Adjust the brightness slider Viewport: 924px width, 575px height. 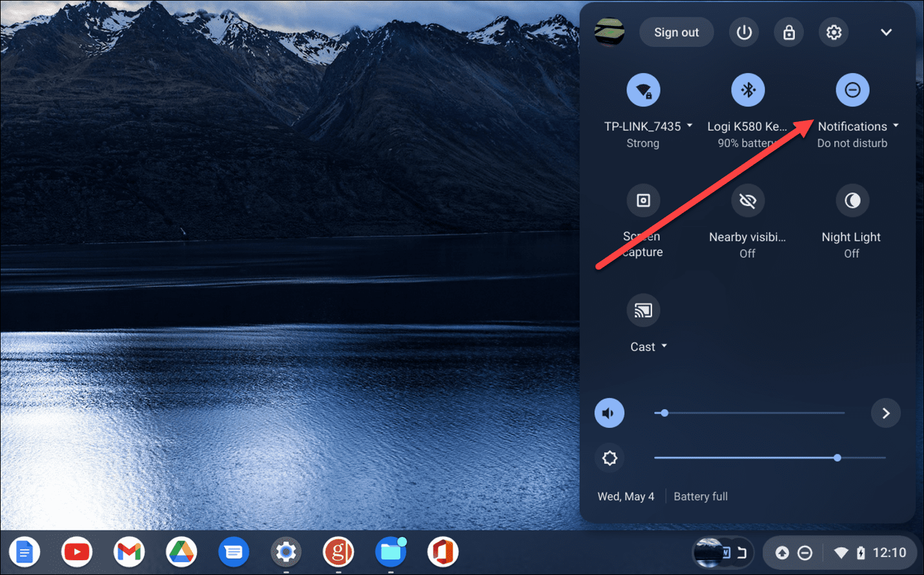770,458
